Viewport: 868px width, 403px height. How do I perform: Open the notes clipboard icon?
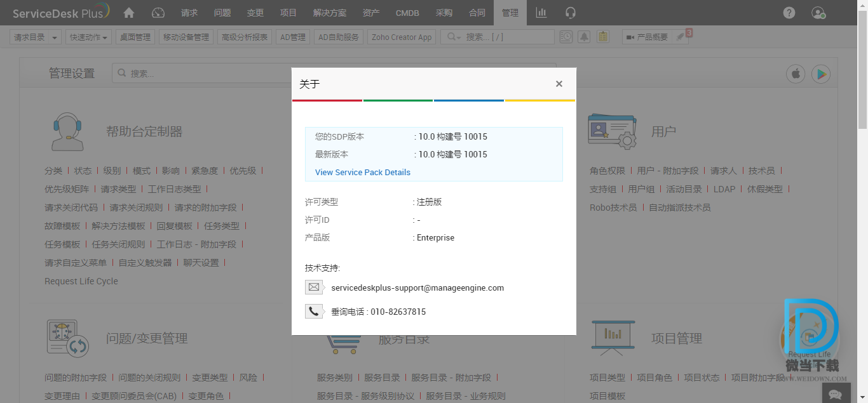[x=603, y=37]
